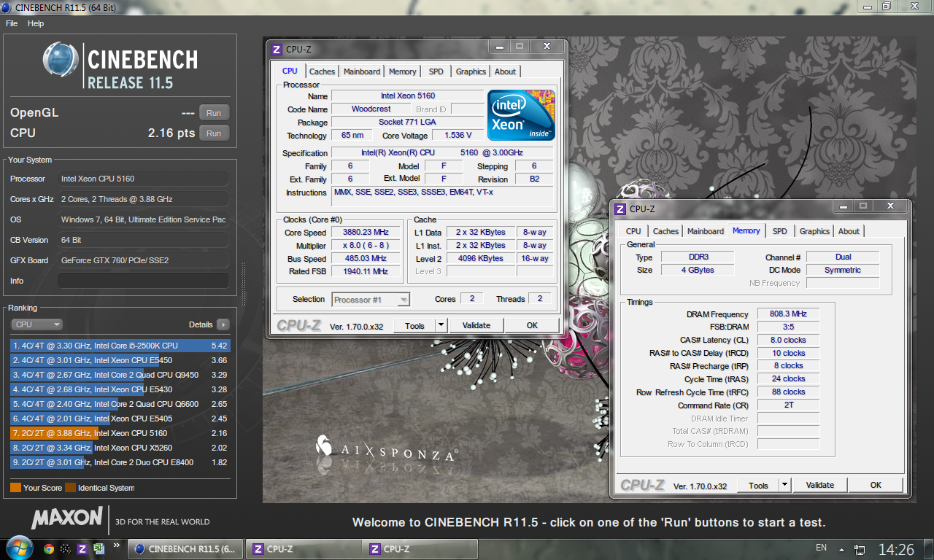Show more quick launch items chevron

click(x=116, y=545)
